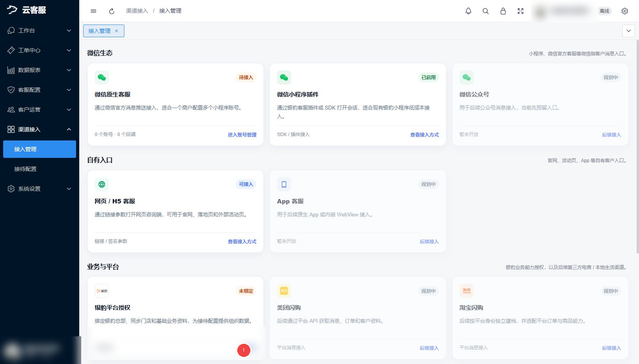Open the tab list dropdown arrow
The height and width of the screenshot is (364, 639).
pyautogui.click(x=629, y=31)
